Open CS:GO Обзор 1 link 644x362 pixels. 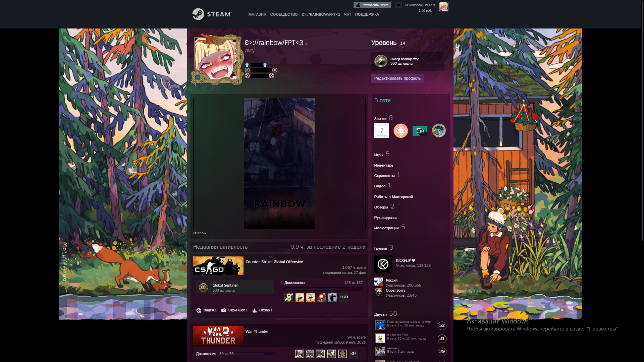coord(262,310)
